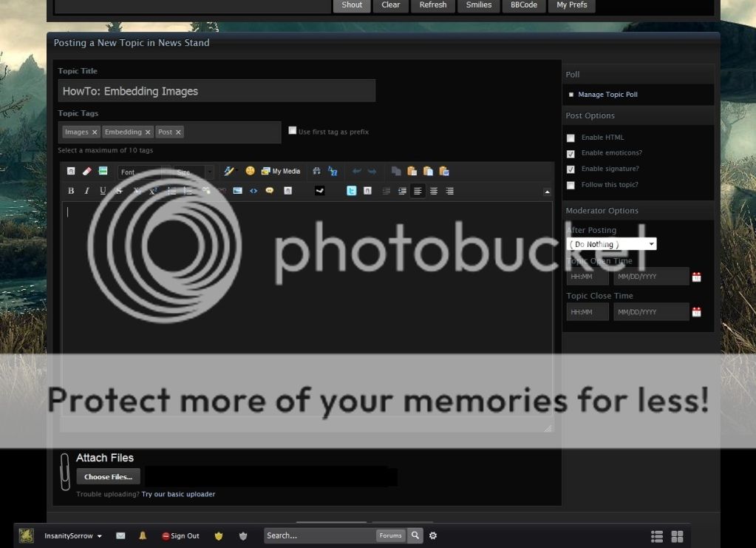
Task: Click Manage Topic Poll link
Action: point(607,95)
